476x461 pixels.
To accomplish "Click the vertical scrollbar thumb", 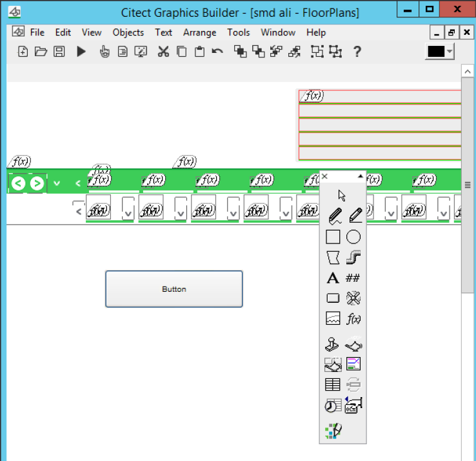I will pyautogui.click(x=468, y=185).
